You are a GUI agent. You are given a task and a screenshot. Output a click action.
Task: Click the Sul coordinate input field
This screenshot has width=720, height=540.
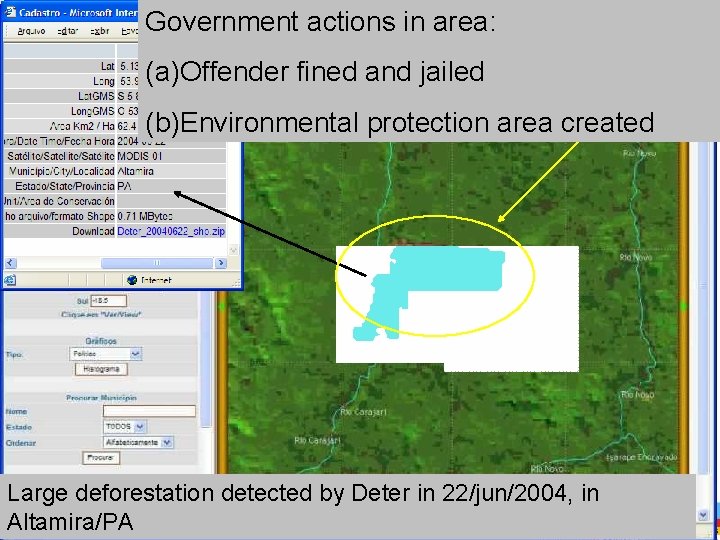(x=108, y=301)
